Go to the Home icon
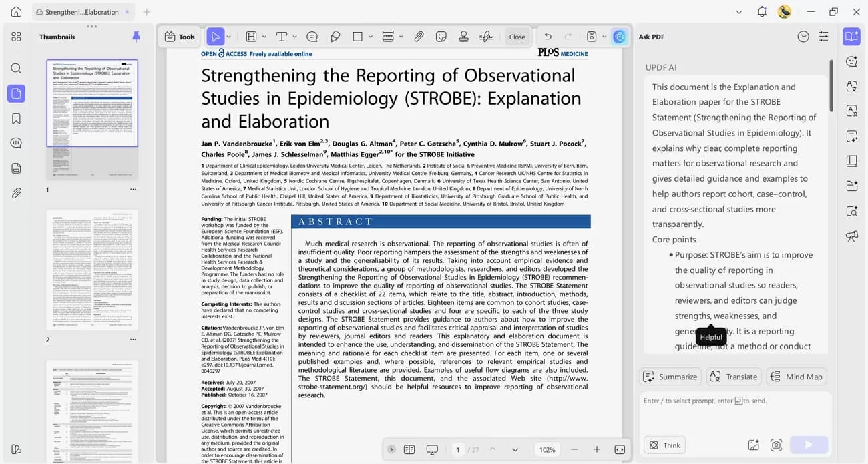This screenshot has height=464, width=868. pos(16,12)
